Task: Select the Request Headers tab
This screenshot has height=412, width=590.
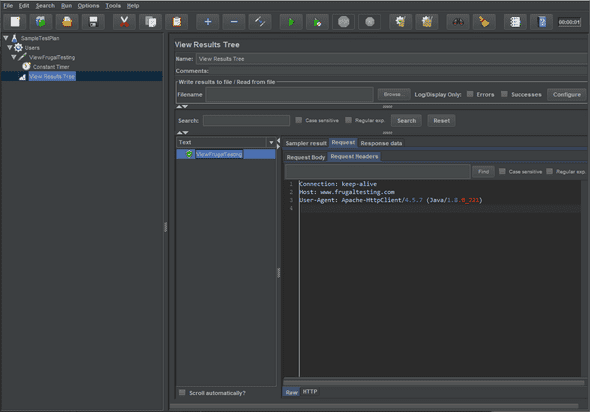Action: (x=354, y=157)
